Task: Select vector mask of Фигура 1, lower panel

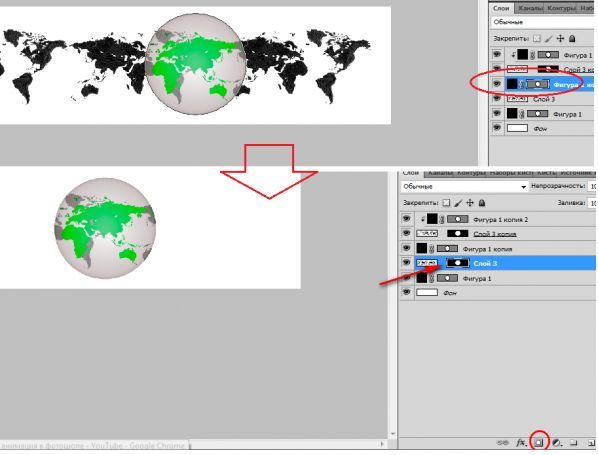Action: pyautogui.click(x=447, y=278)
